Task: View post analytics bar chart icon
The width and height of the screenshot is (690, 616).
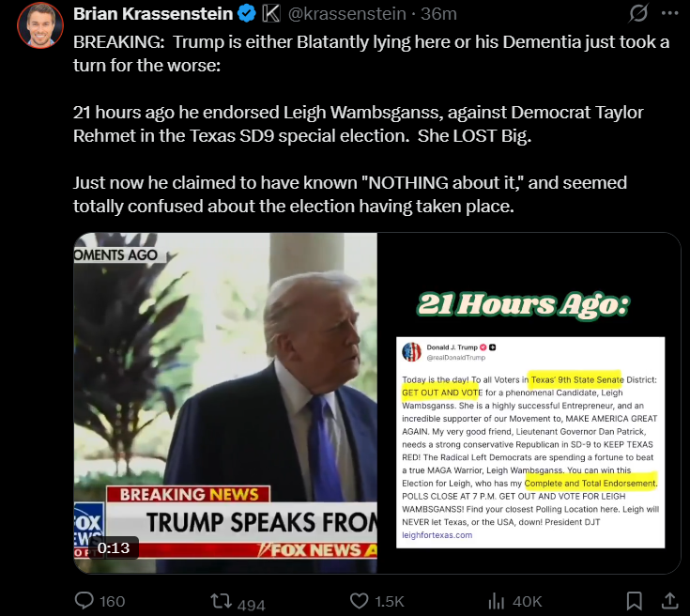Action: point(496,601)
